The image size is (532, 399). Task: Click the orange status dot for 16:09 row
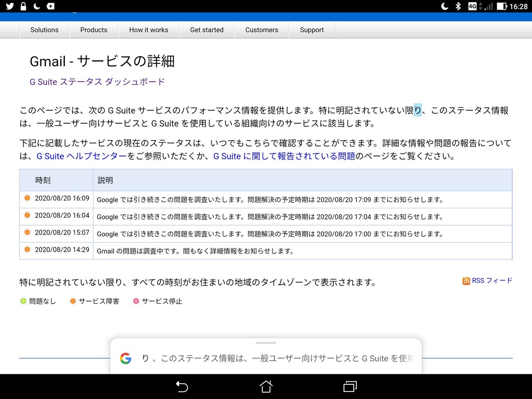pos(27,198)
